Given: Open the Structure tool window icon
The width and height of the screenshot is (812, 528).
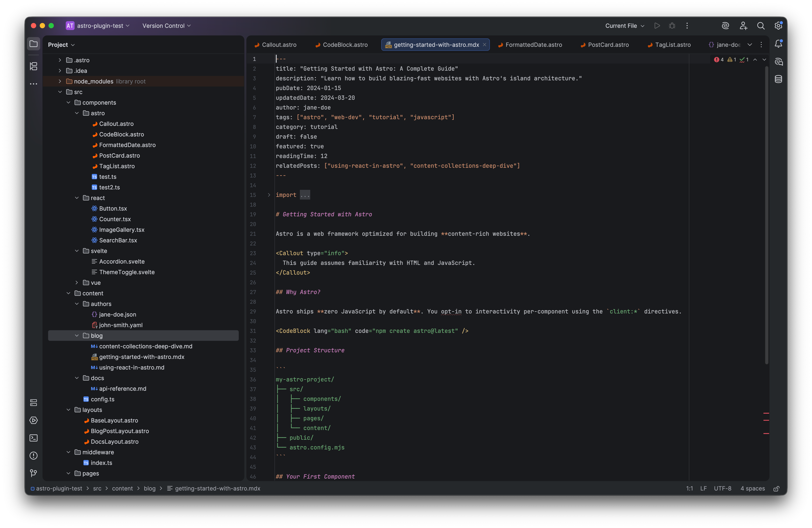Looking at the screenshot, I should coord(34,66).
